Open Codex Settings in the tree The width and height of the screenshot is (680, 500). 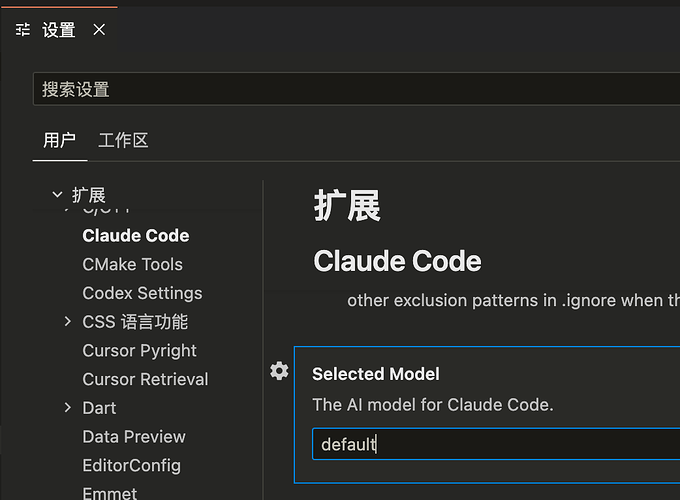pyautogui.click(x=142, y=293)
